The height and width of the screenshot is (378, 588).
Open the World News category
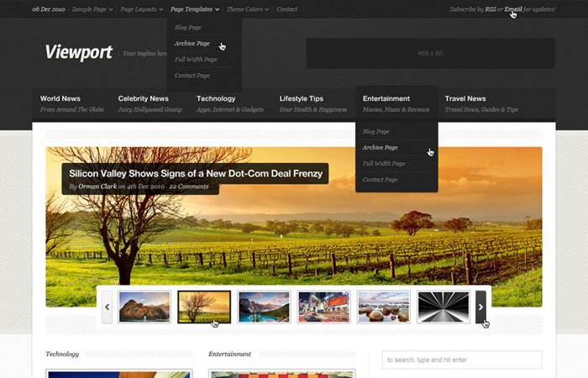pos(72,104)
